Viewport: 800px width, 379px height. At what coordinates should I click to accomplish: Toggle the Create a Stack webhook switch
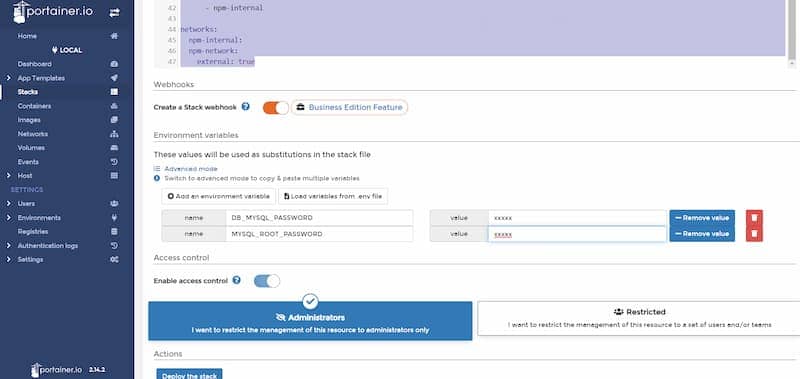point(276,108)
